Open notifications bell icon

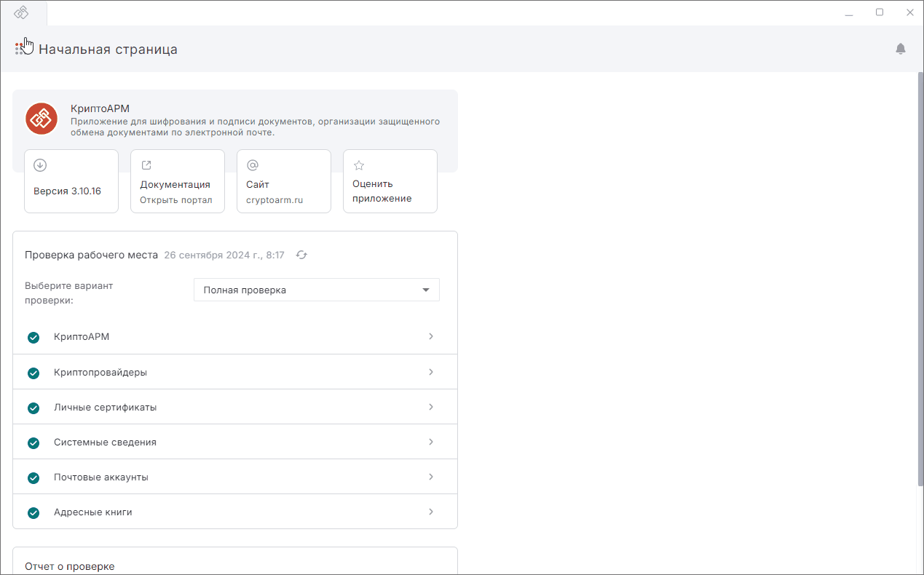[901, 49]
